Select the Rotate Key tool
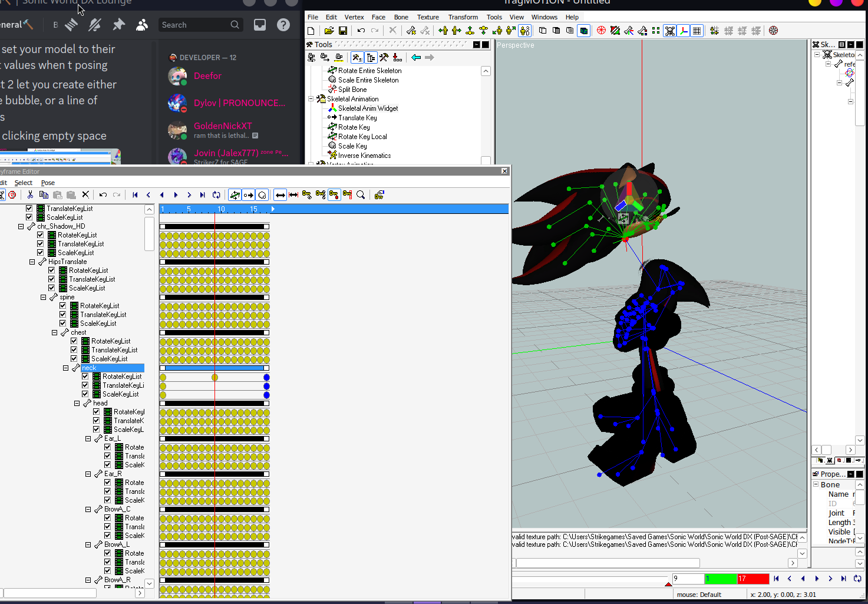 (x=354, y=127)
